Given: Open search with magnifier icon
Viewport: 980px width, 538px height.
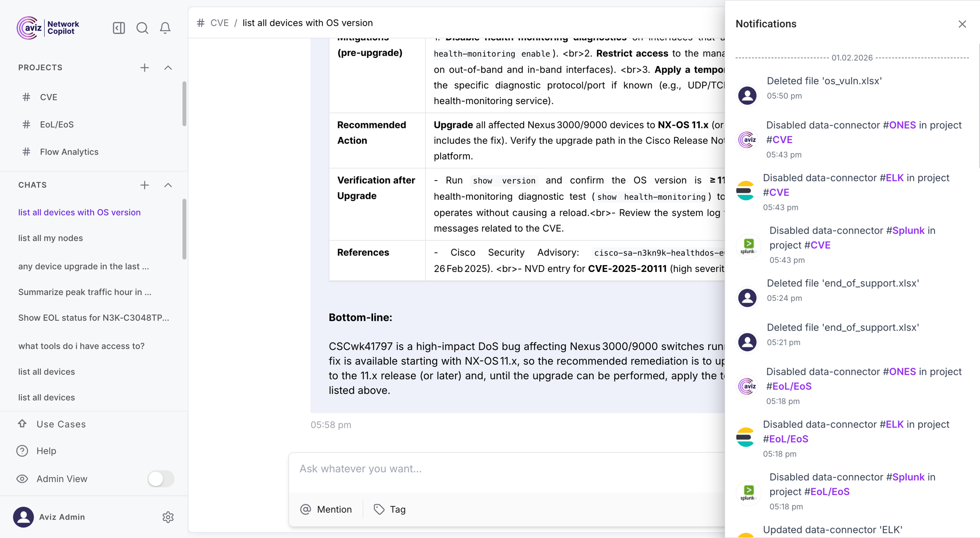Looking at the screenshot, I should [142, 28].
